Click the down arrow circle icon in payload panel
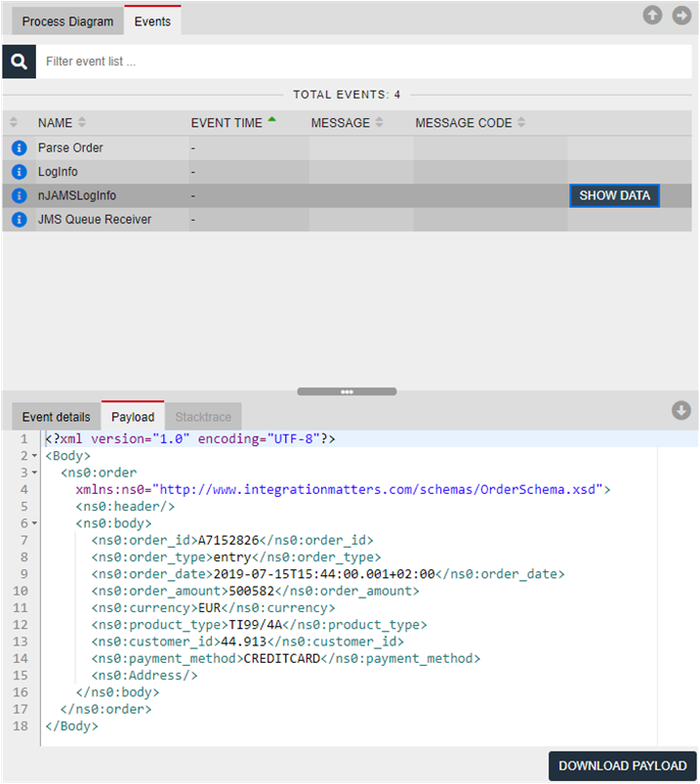The image size is (700, 784). 681,410
